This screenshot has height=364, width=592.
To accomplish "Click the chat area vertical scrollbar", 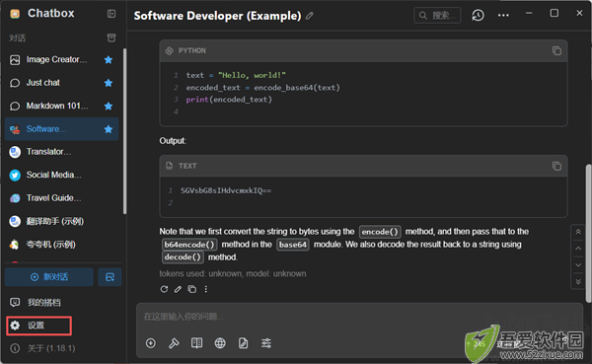I will point(588,234).
